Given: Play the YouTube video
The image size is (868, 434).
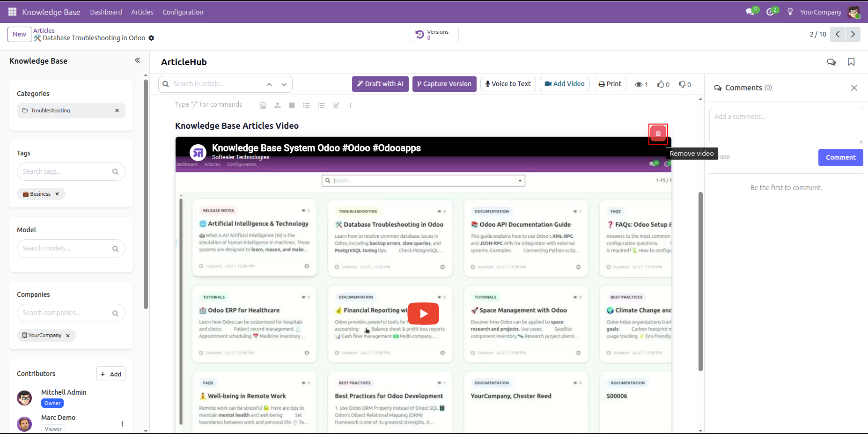Looking at the screenshot, I should [423, 314].
